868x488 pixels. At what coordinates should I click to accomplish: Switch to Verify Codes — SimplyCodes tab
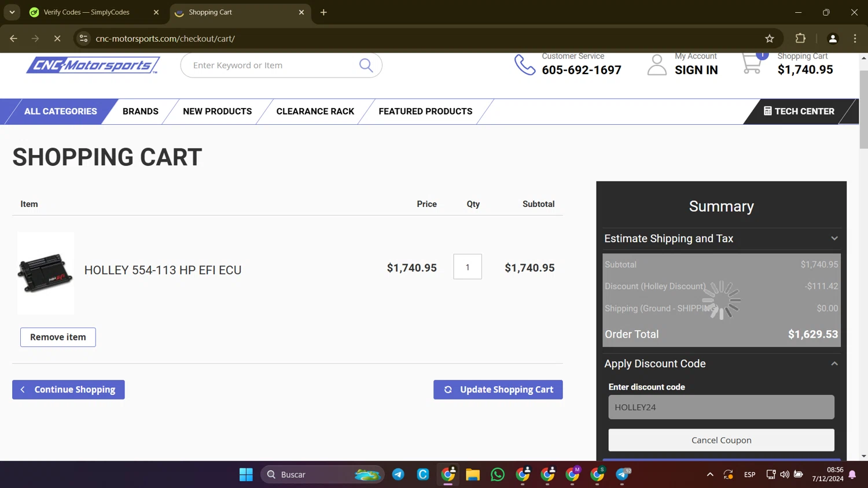tap(87, 12)
